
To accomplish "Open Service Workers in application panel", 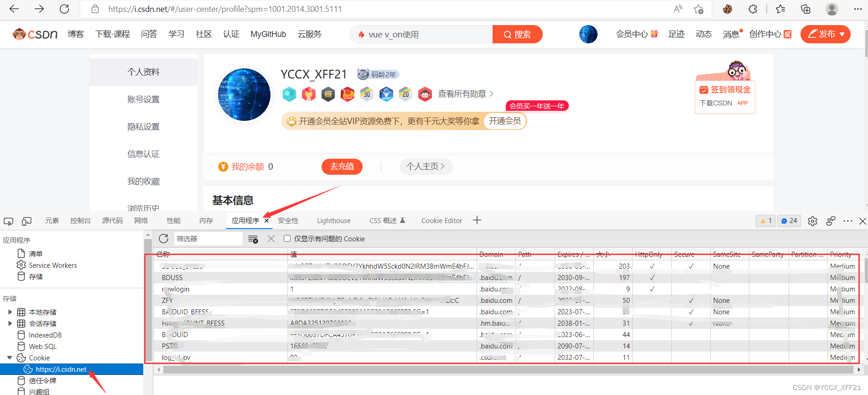I will [x=53, y=265].
